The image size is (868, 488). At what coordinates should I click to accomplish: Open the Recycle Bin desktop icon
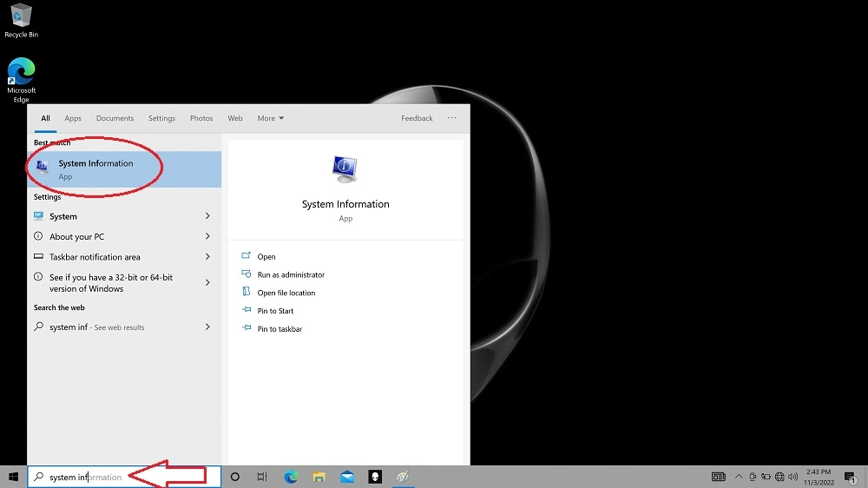coord(21,21)
